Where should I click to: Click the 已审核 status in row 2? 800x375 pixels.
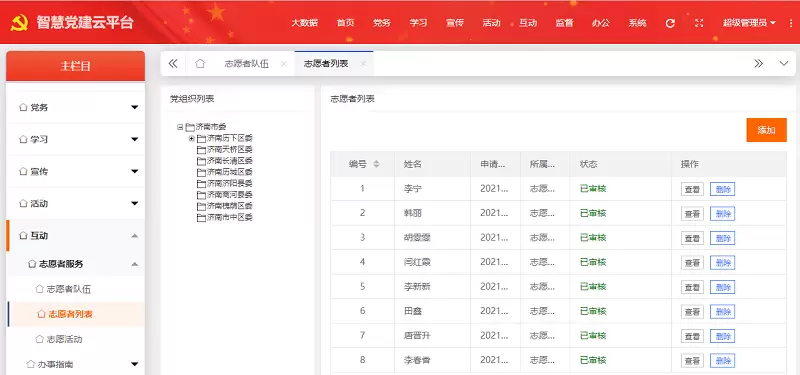(x=593, y=213)
